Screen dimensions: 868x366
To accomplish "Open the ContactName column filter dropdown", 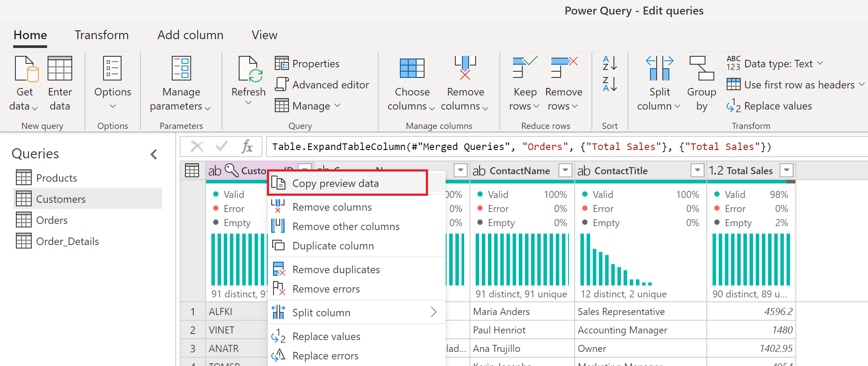I will point(565,170).
